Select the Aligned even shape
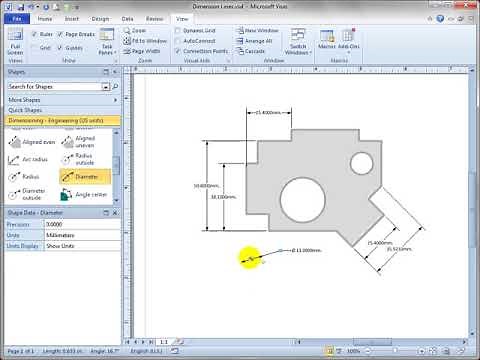The height and width of the screenshot is (360, 480). (x=32, y=142)
